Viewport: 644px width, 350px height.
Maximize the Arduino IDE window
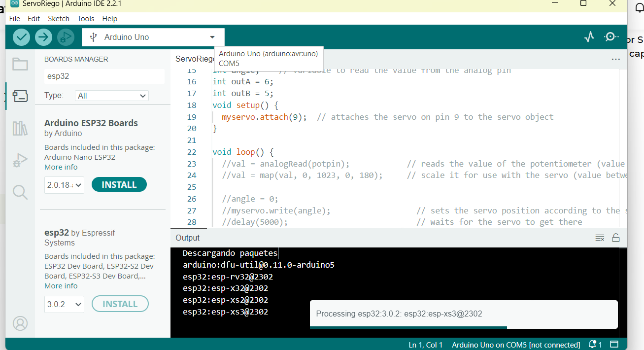pos(583,3)
